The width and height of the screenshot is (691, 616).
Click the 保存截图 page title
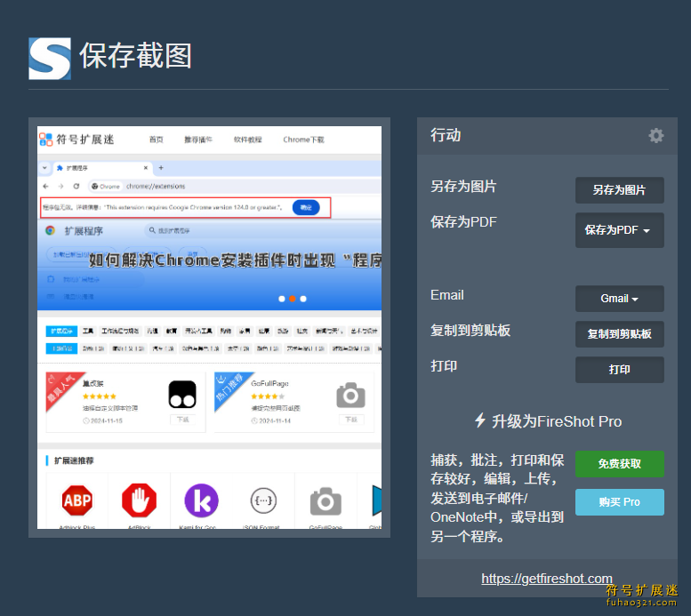point(135,56)
